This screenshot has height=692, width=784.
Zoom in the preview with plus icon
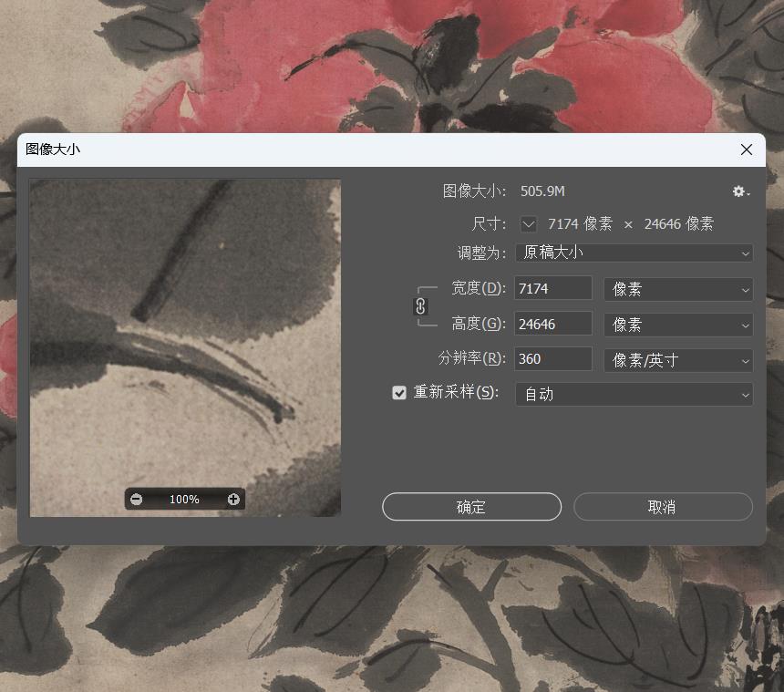coord(233,499)
